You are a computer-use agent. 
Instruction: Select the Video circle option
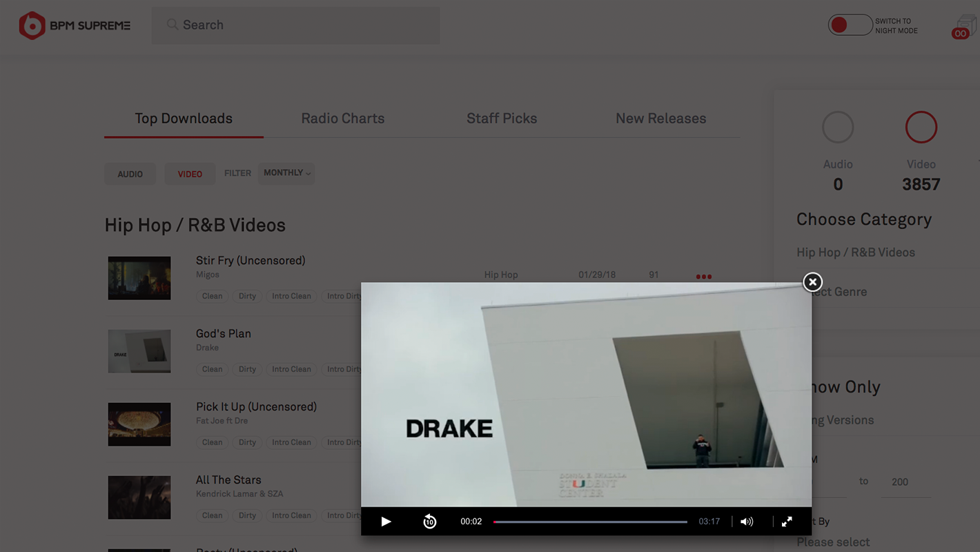(921, 128)
